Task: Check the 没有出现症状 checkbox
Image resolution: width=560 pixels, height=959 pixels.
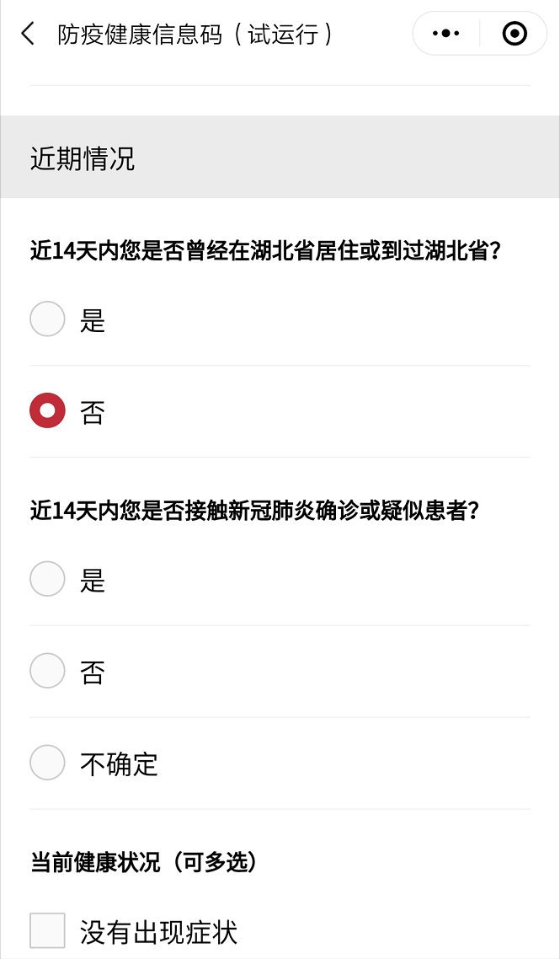Action: [47, 931]
